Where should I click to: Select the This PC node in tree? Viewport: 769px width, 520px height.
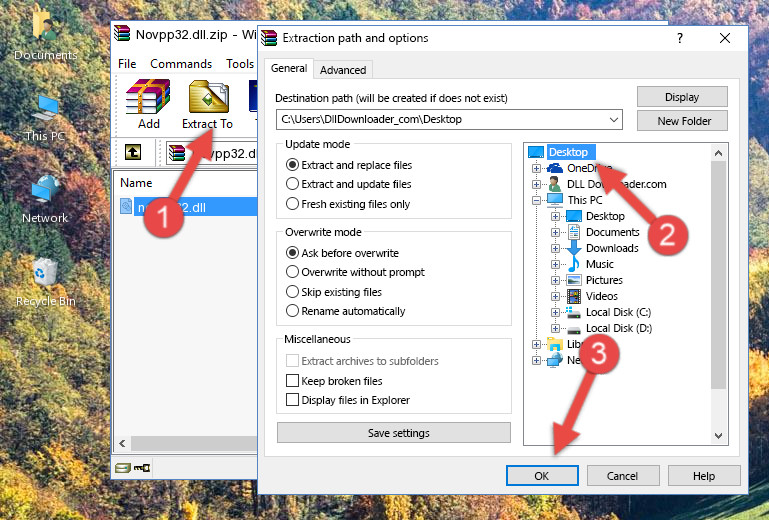(x=585, y=200)
